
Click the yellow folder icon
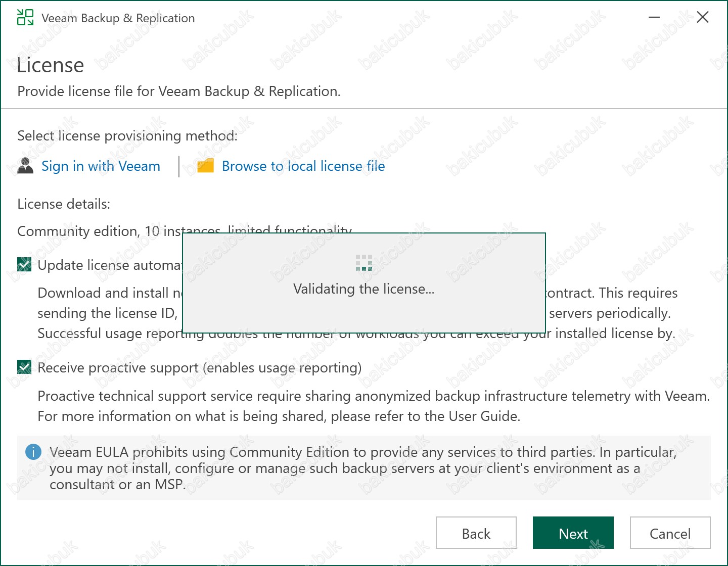tap(205, 166)
